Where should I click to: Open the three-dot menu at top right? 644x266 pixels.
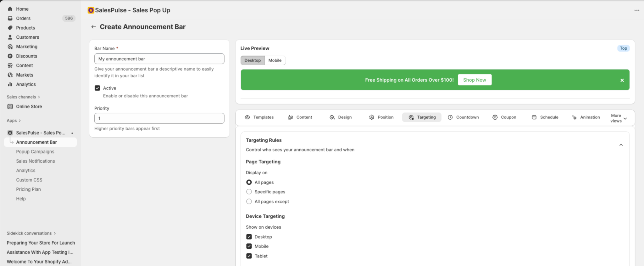(637, 10)
